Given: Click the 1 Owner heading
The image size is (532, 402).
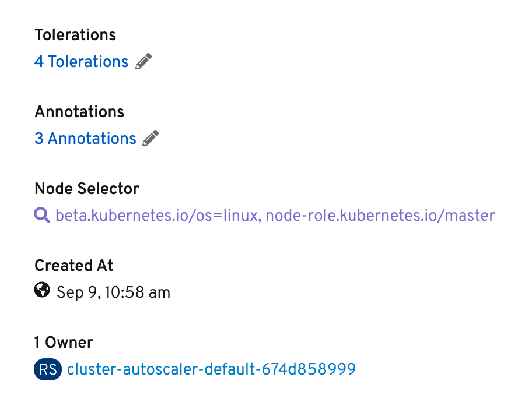Looking at the screenshot, I should point(64,343).
